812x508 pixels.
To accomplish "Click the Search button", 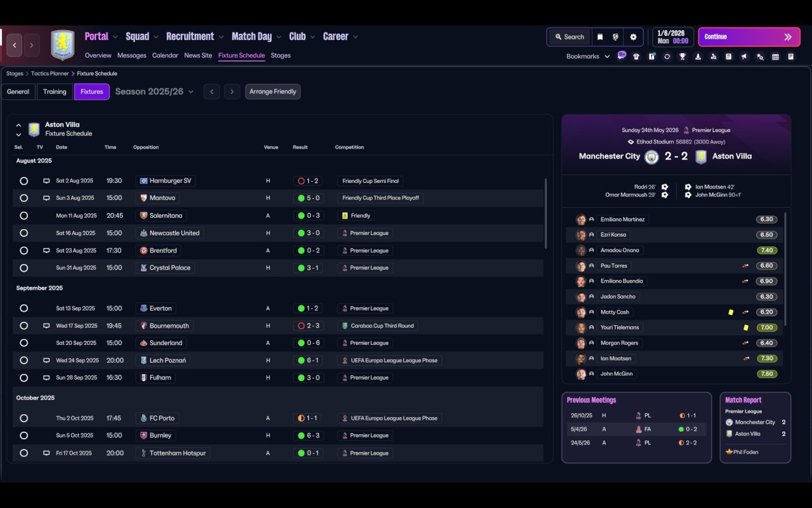I will (569, 37).
